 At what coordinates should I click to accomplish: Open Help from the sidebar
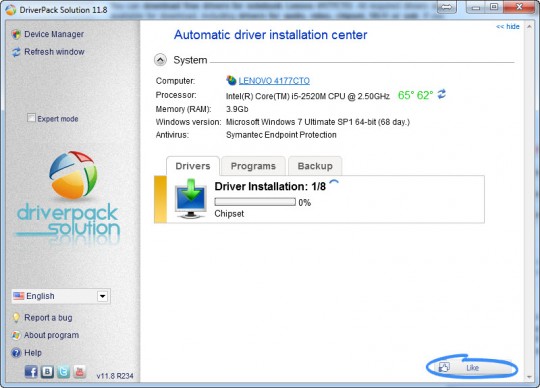tap(33, 353)
